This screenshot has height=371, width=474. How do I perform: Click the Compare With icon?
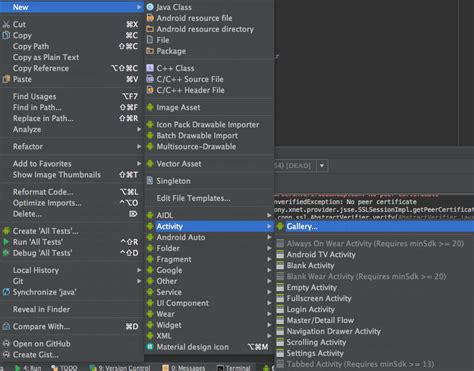pyautogui.click(x=6, y=326)
